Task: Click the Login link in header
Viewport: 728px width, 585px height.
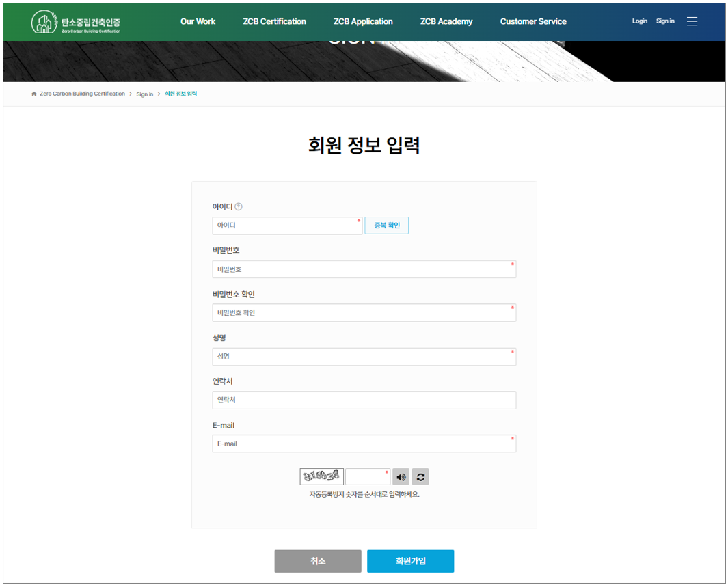Action: point(639,21)
